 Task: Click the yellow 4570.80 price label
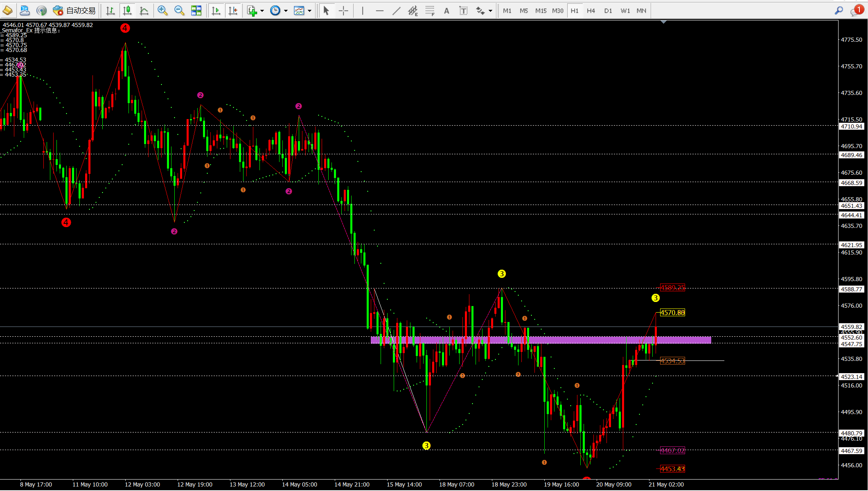pos(672,313)
